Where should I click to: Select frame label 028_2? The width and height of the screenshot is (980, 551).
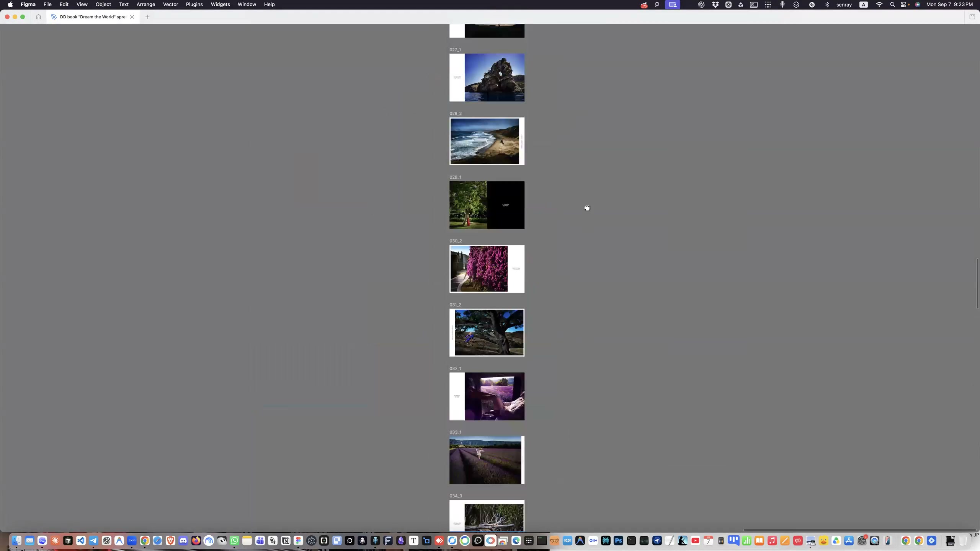click(456, 114)
